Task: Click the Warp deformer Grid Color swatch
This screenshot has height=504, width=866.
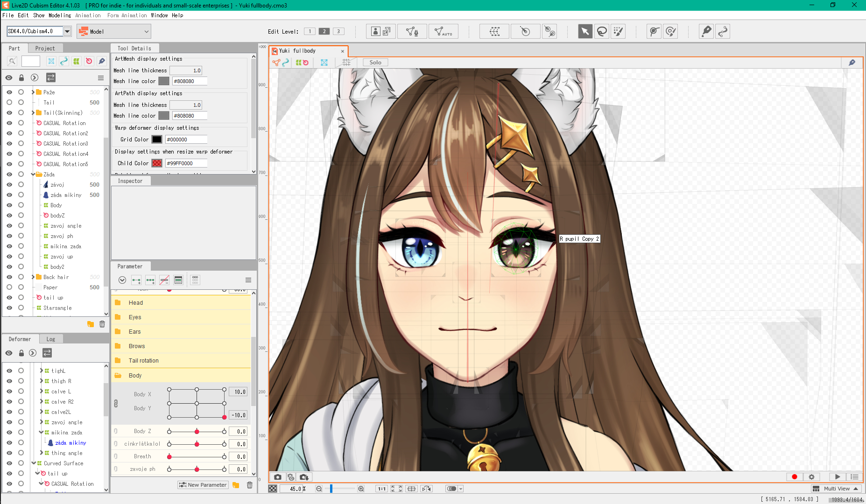Action: [x=157, y=140]
